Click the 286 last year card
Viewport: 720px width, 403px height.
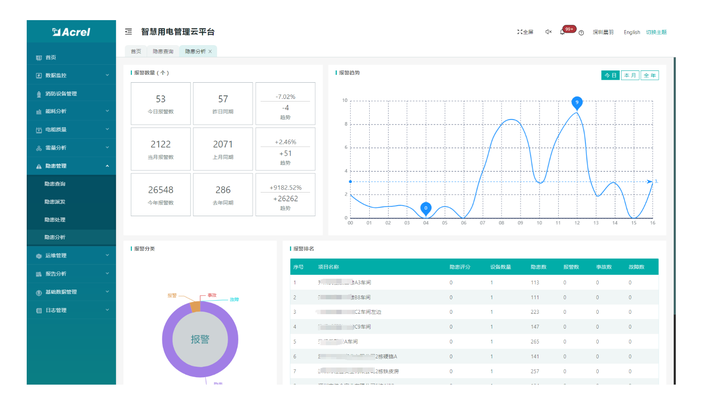point(223,195)
